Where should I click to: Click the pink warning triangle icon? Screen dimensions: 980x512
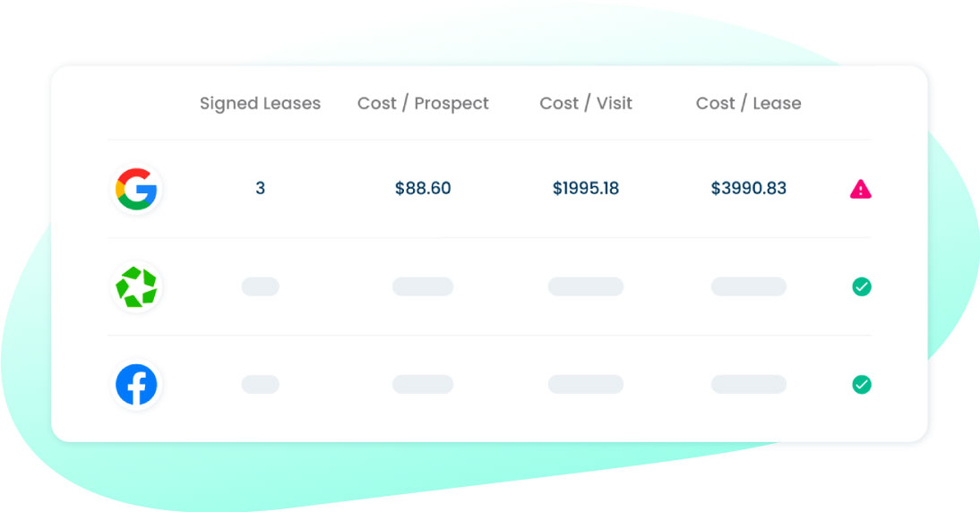click(x=861, y=189)
